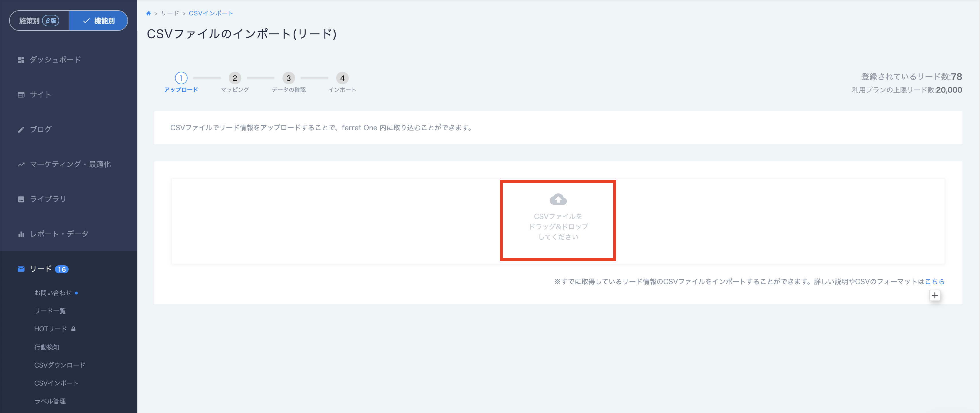Click the CSVファイルのインポート(リード) heading
980x413 pixels.
[242, 34]
